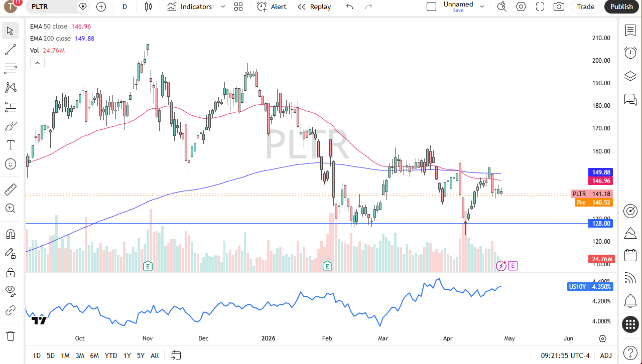Image resolution: width=642 pixels, height=364 pixels.
Task: Select the ruler measure tool
Action: 11,190
